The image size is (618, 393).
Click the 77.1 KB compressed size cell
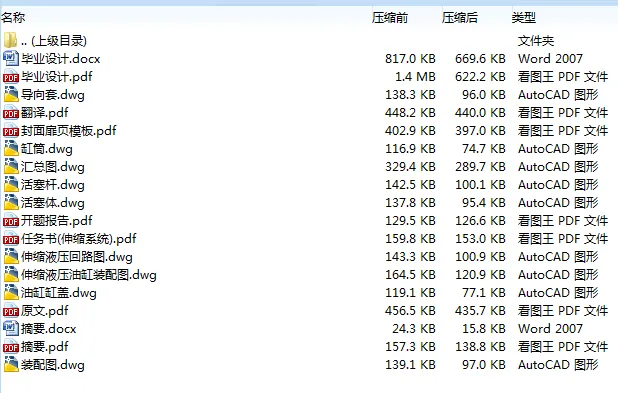coord(484,292)
